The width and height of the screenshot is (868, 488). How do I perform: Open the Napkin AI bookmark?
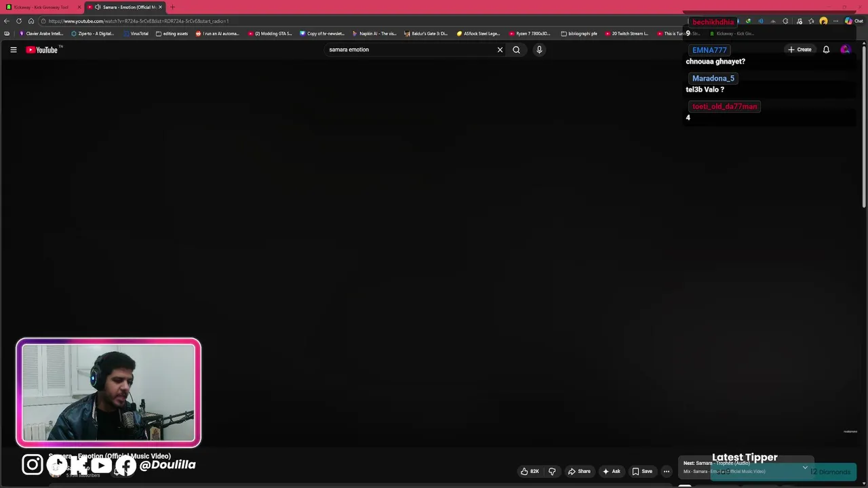click(x=374, y=33)
